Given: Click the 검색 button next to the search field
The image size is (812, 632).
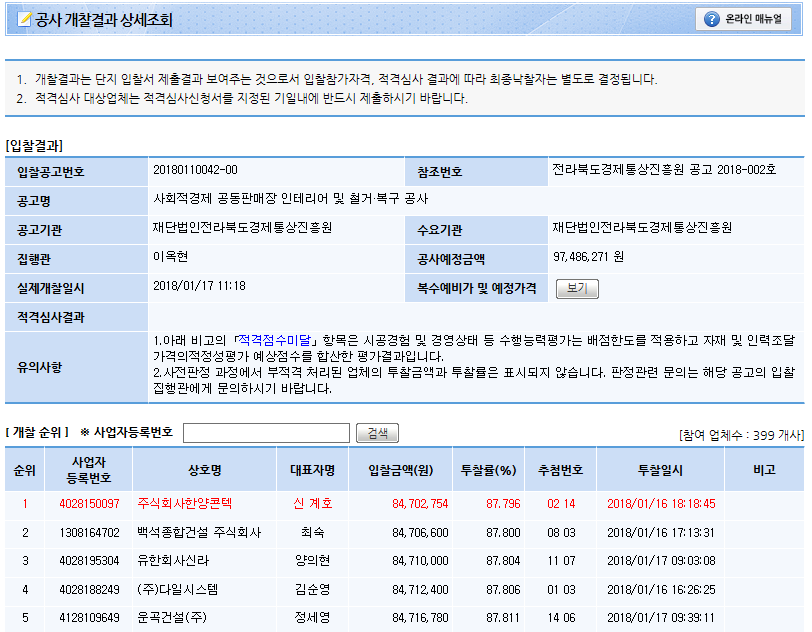Looking at the screenshot, I should [377, 433].
